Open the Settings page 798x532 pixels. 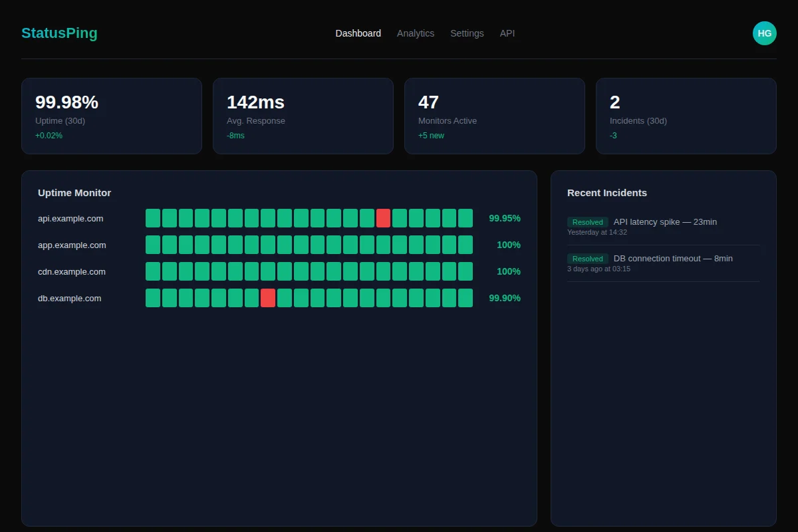tap(467, 33)
